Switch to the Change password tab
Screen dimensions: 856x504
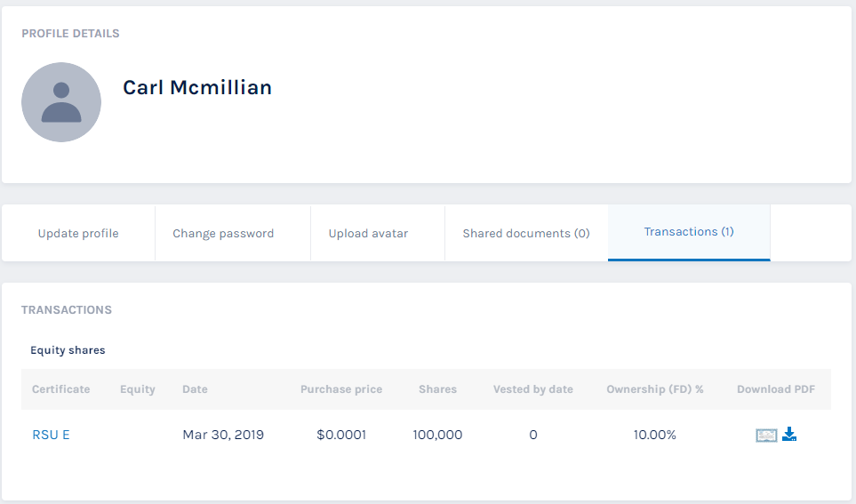tap(223, 234)
